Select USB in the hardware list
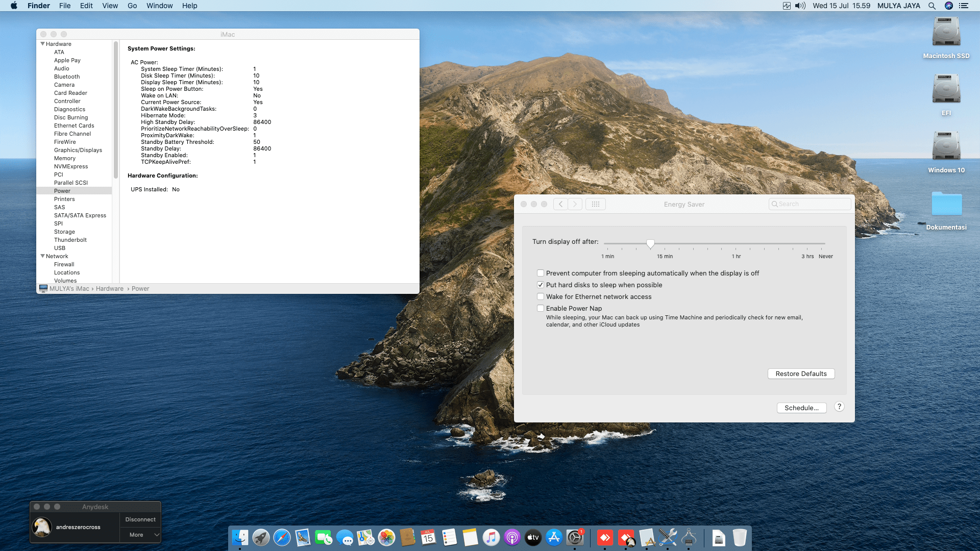Viewport: 980px width, 551px height. click(x=60, y=248)
